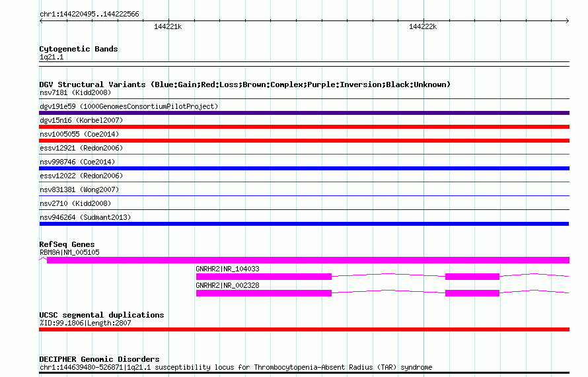Screen dimensions: 588x377
Task: Click the dgv15n16 (Korbel2007) label
Action: click(81, 120)
